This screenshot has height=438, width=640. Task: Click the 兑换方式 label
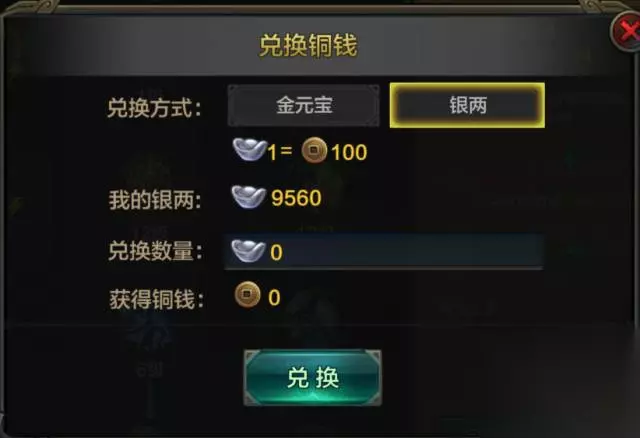[x=155, y=108]
